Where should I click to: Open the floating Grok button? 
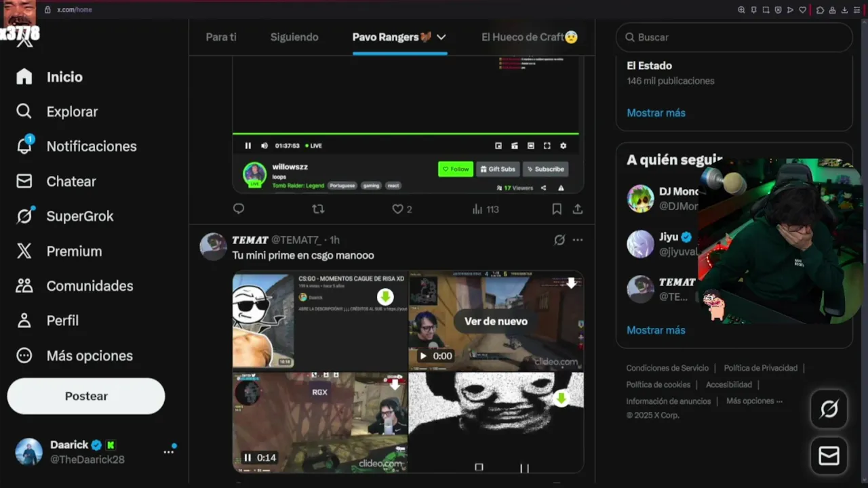click(829, 409)
